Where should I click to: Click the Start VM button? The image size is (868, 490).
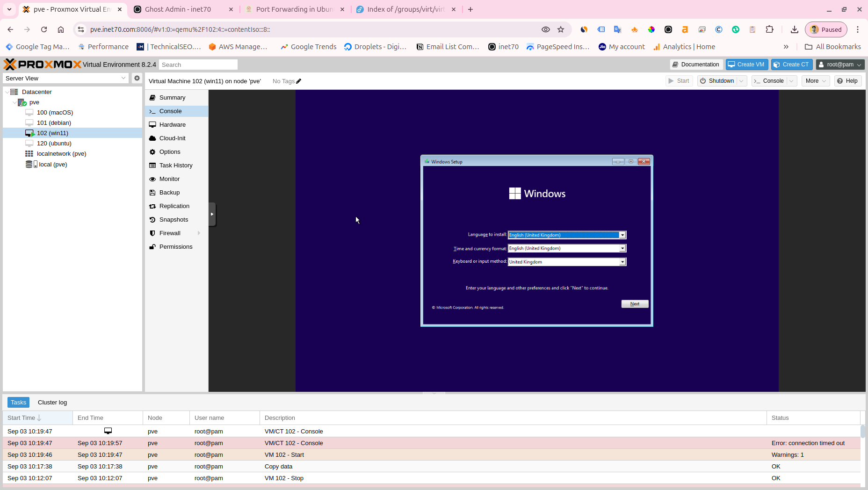[679, 81]
